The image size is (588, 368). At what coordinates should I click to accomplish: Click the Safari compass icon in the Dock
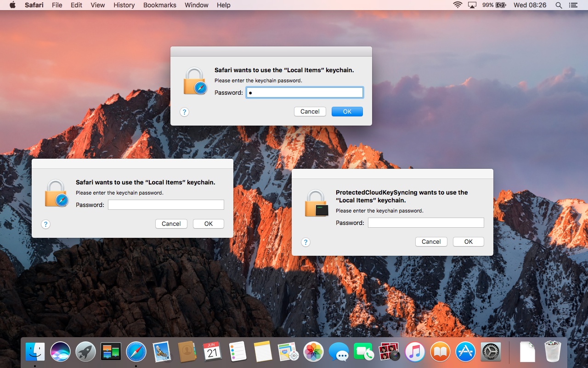(x=136, y=352)
